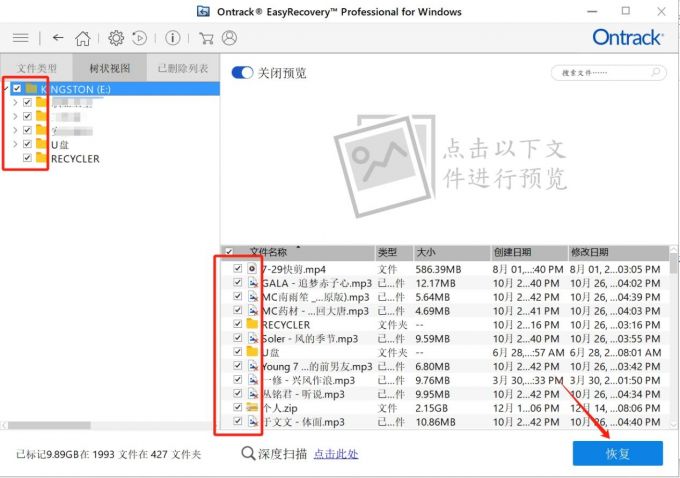The width and height of the screenshot is (680, 478).
Task: Click the Soler mp3 file icon
Action: coord(253,338)
